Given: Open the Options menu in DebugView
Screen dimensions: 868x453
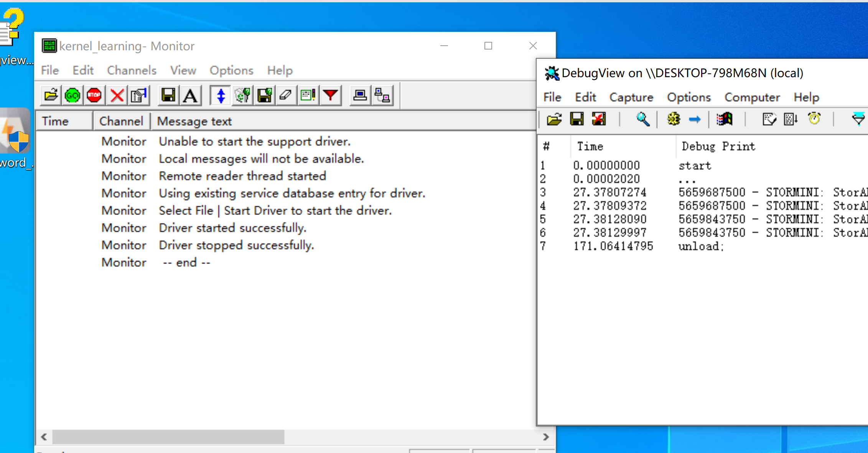Looking at the screenshot, I should [689, 97].
